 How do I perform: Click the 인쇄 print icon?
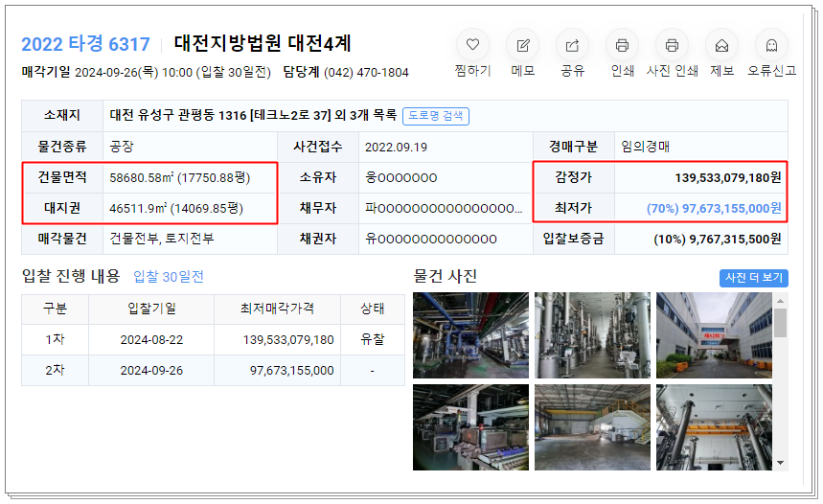coord(622,45)
